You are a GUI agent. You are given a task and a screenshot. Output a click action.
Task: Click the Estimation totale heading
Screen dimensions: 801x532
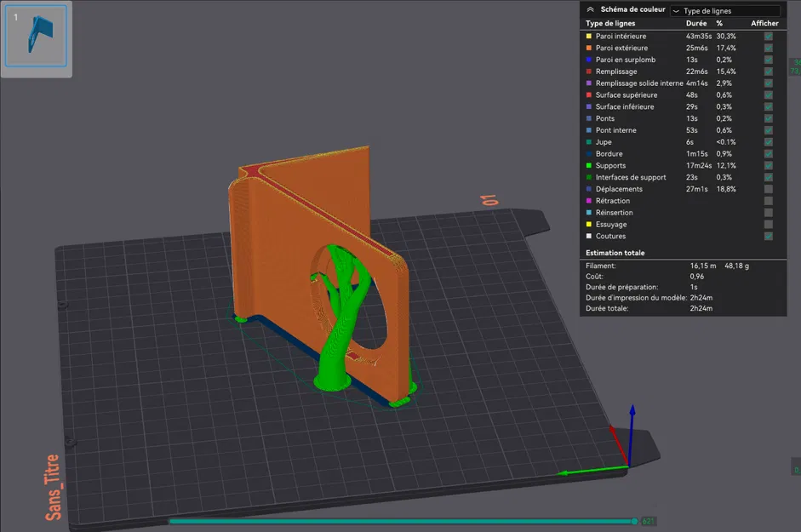click(x=615, y=253)
